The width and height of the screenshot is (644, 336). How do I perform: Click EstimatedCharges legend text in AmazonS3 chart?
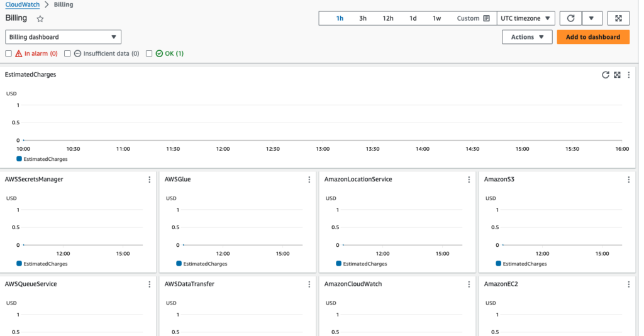coord(525,264)
